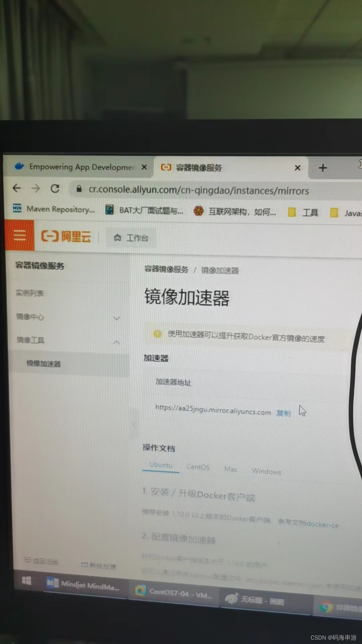Click 复制 to copy accelerator address
362x644 pixels.
tap(283, 413)
